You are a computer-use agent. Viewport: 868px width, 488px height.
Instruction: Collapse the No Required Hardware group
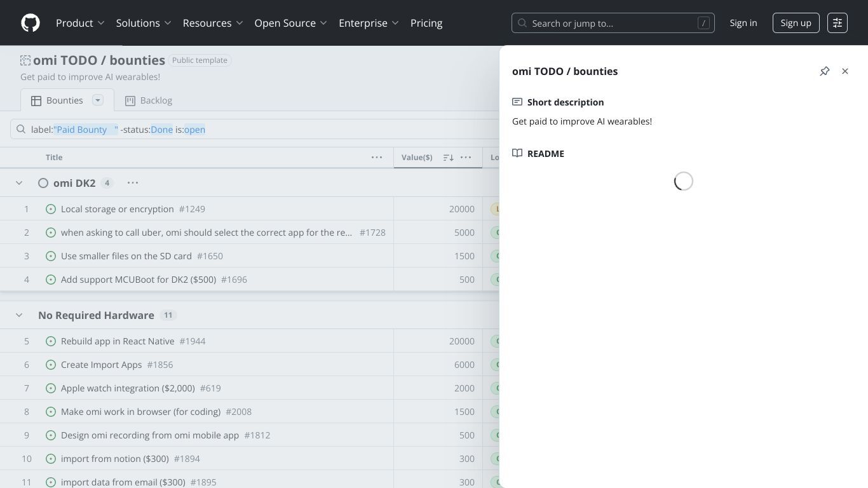pyautogui.click(x=19, y=315)
